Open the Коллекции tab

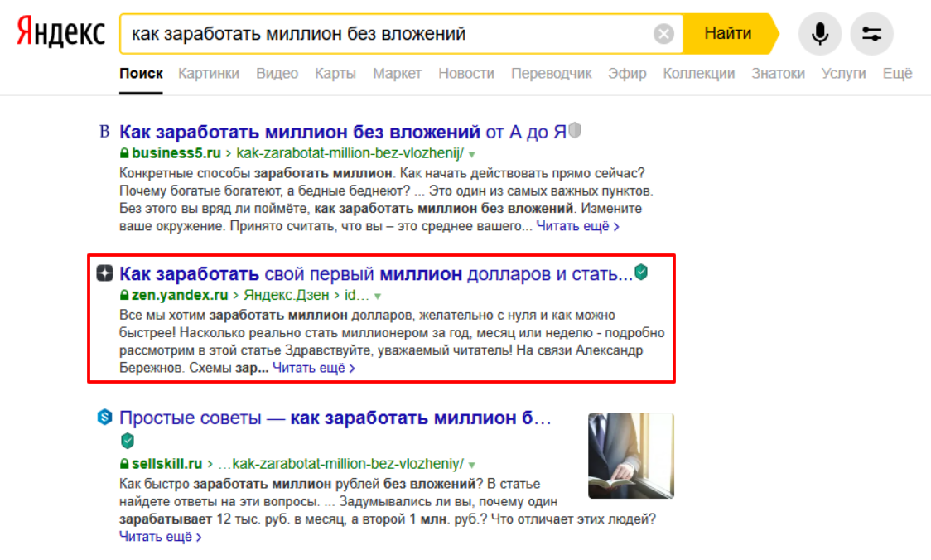coord(699,74)
